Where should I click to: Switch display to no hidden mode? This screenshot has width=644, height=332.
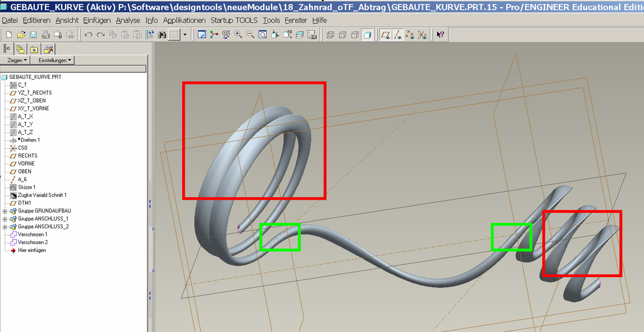click(355, 35)
